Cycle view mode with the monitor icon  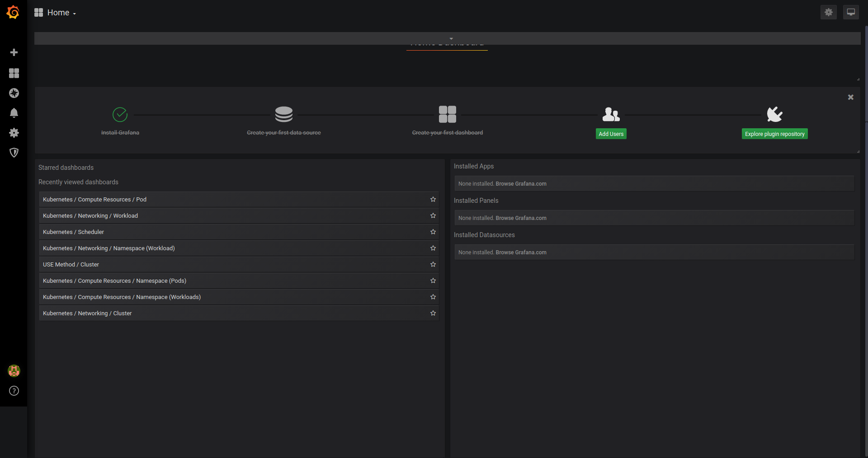pyautogui.click(x=851, y=12)
